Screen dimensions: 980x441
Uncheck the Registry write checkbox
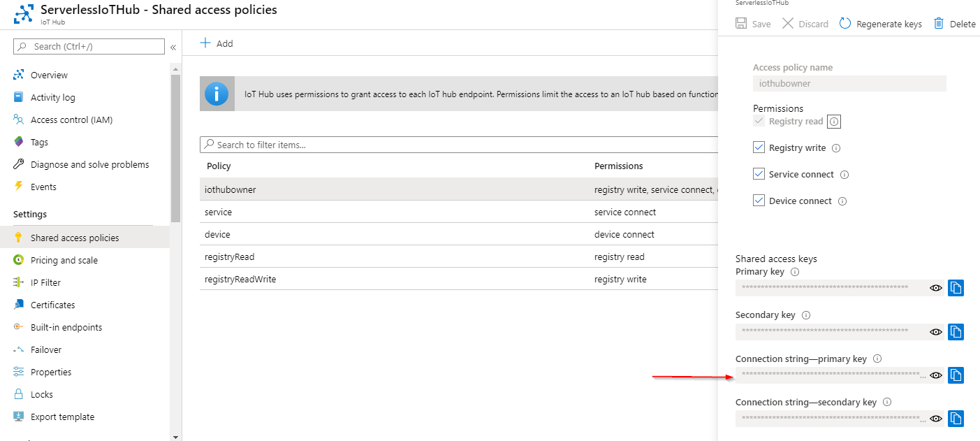point(759,148)
